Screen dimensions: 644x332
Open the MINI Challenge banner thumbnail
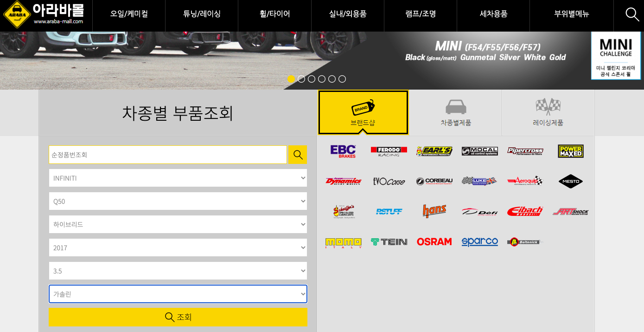[x=616, y=55]
